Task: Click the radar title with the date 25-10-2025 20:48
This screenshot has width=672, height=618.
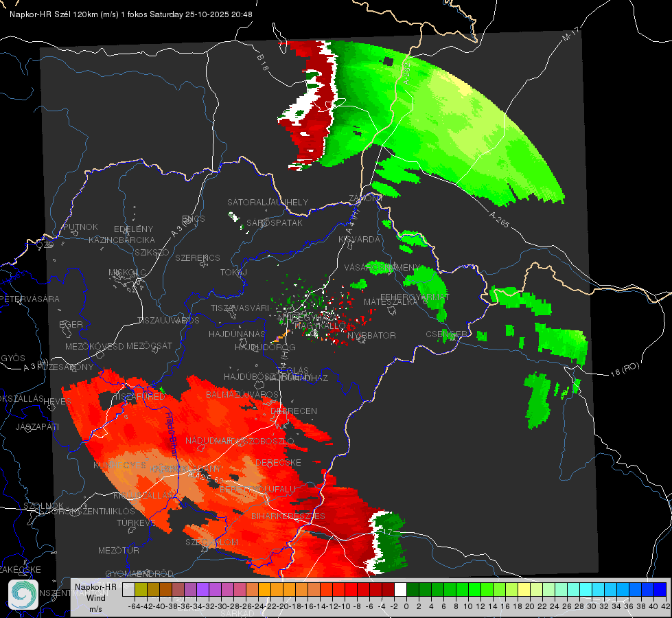Action: (x=130, y=14)
